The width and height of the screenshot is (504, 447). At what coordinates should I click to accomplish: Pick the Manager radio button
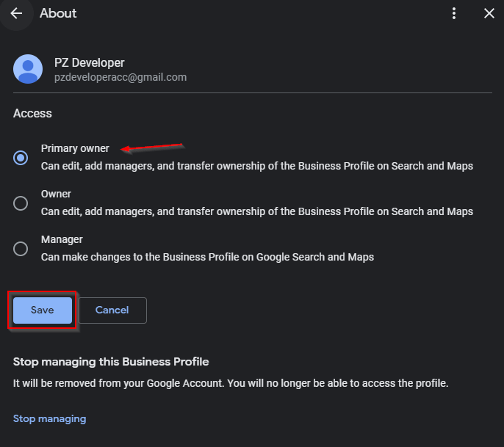21,248
